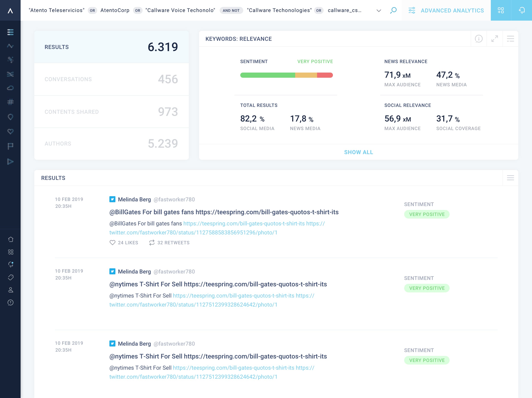Expand Keywords Relevance widget to fullscreen
Image resolution: width=532 pixels, height=398 pixels.
494,39
